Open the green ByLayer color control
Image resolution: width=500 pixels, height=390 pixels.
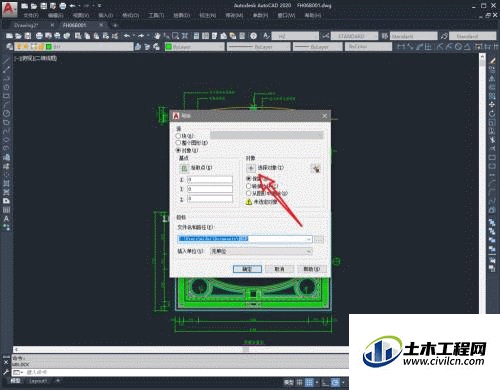click(195, 47)
